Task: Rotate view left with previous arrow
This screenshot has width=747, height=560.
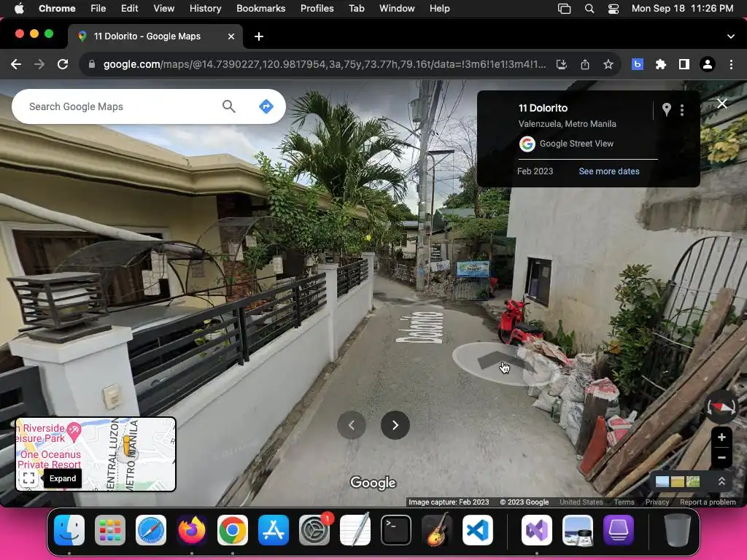Action: (352, 425)
